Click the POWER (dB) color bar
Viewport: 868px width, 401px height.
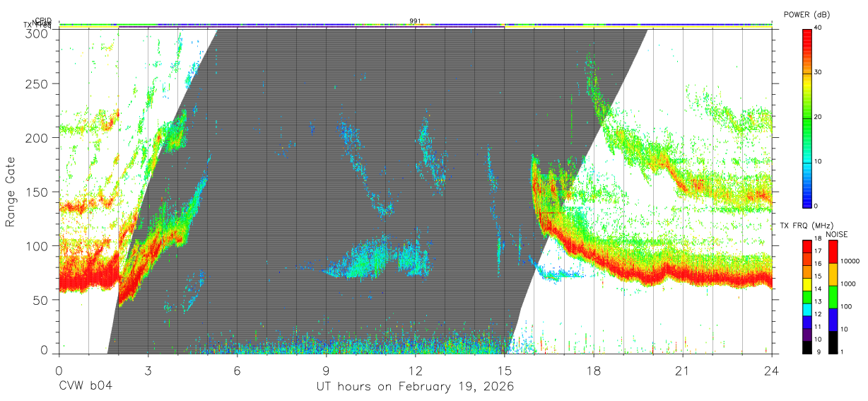pyautogui.click(x=807, y=117)
